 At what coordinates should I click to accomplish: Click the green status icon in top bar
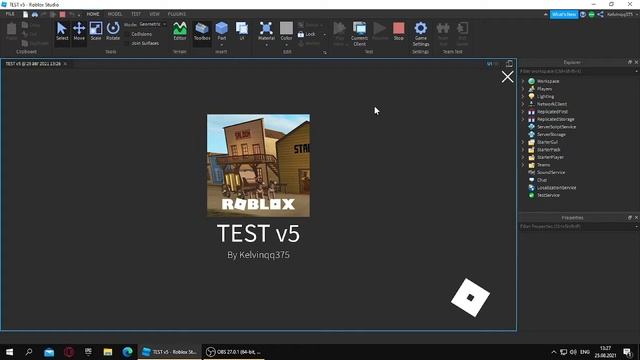(591, 14)
